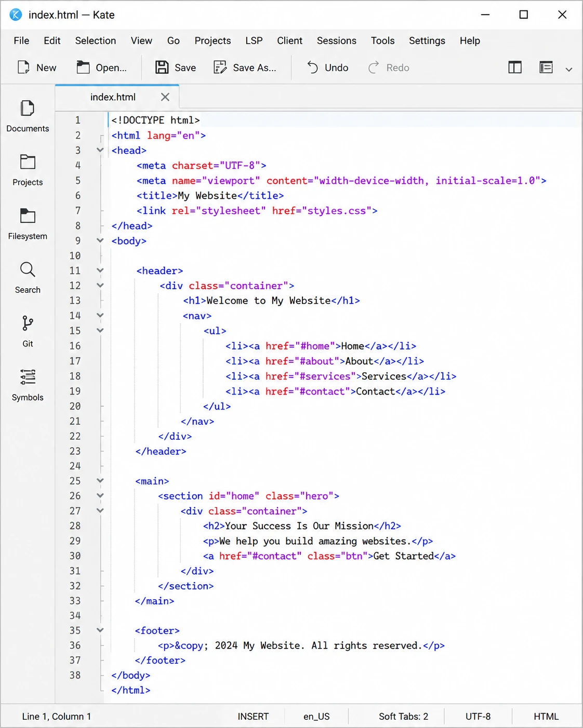Click the Kate app icon in title bar

16,15
